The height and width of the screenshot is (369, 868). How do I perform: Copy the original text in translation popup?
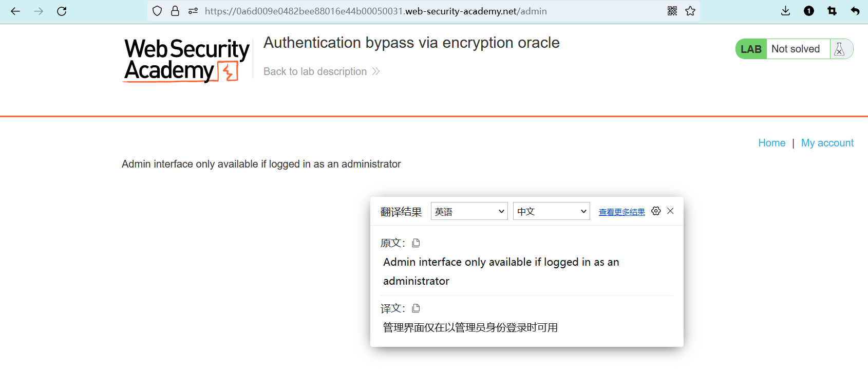coord(416,243)
